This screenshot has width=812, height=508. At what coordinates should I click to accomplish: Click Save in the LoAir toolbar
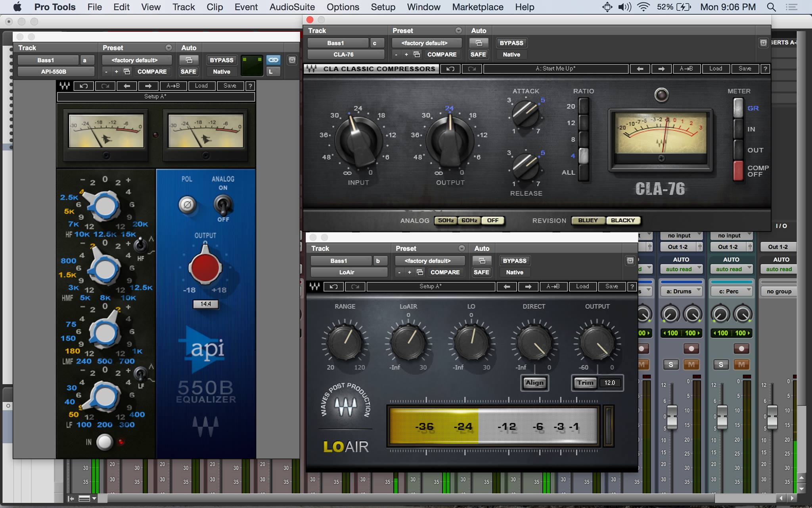point(611,287)
